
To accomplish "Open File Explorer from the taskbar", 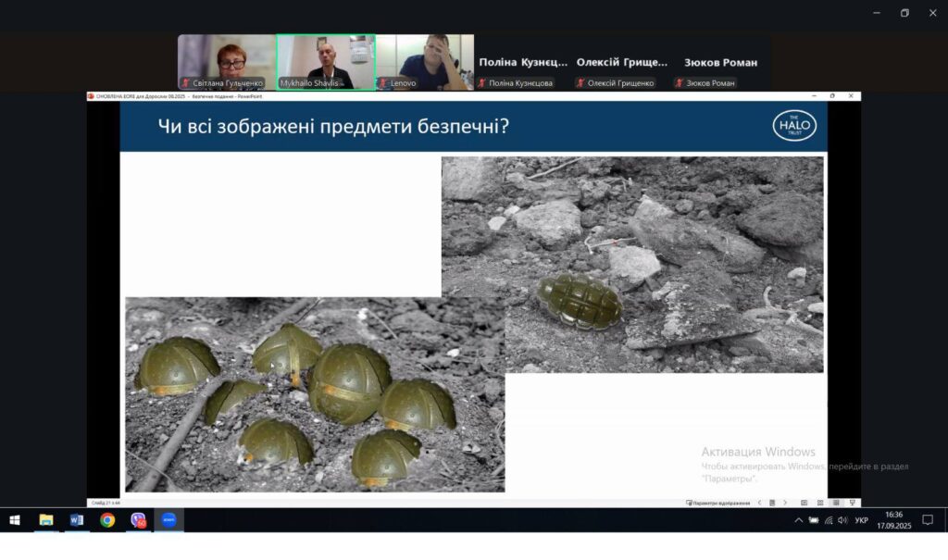I will pyautogui.click(x=45, y=520).
